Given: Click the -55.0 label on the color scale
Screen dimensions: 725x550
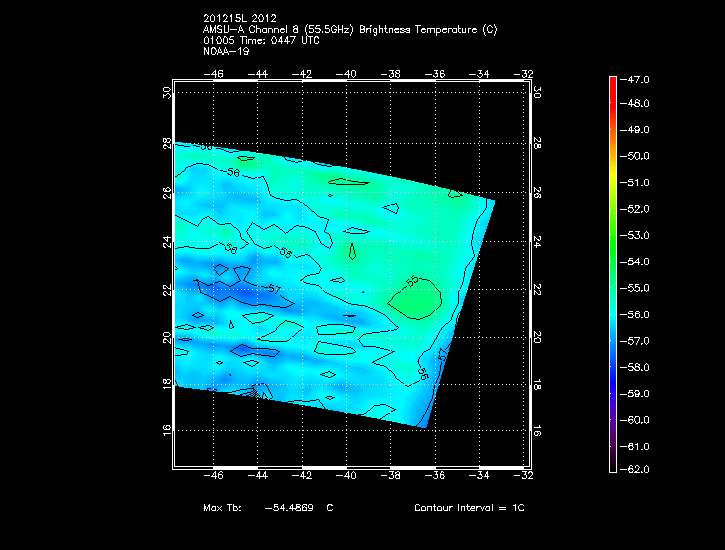Looking at the screenshot, I should click(638, 288).
